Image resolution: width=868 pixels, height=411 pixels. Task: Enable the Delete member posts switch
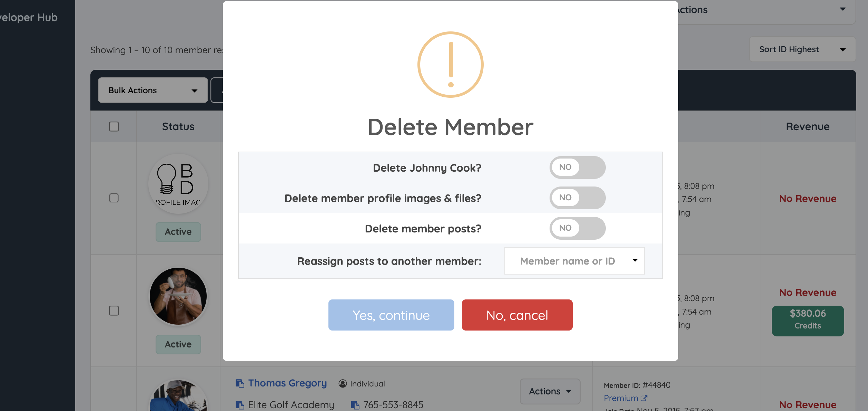(577, 228)
